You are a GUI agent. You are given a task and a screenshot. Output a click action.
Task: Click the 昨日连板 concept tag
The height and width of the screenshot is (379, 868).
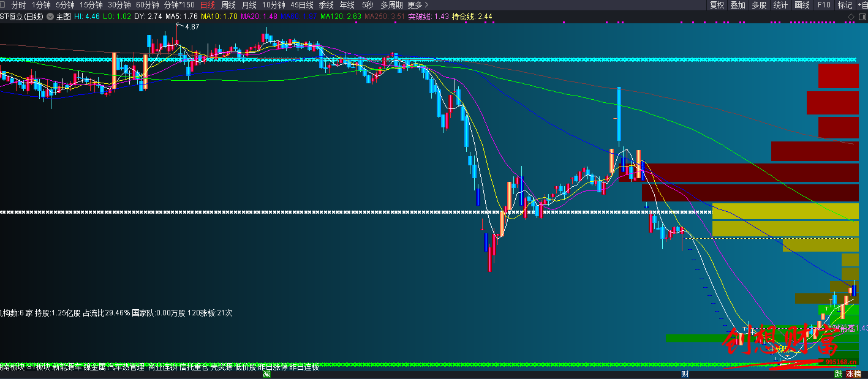pyautogui.click(x=304, y=367)
